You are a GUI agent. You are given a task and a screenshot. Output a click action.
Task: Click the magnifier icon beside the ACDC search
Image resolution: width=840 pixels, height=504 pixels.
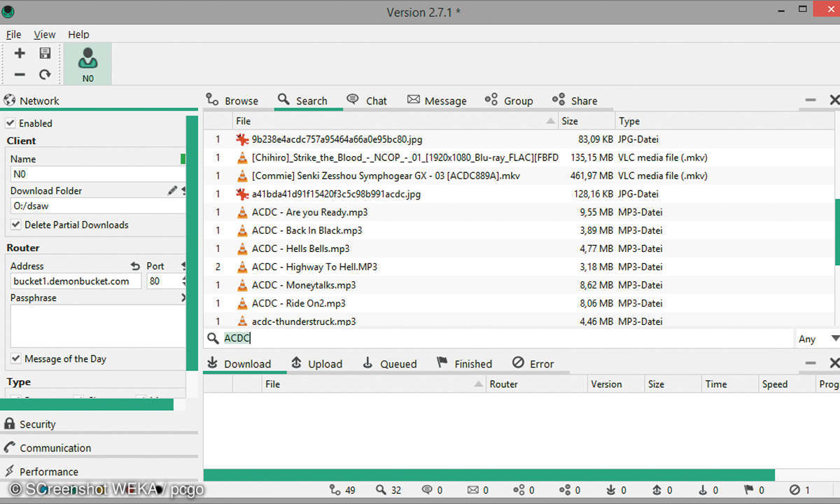[x=213, y=338]
